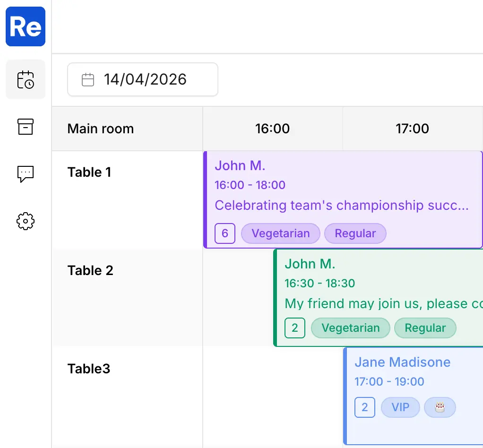Open the reservations calendar view
Image resolution: width=483 pixels, height=448 pixels.
pyautogui.click(x=26, y=79)
